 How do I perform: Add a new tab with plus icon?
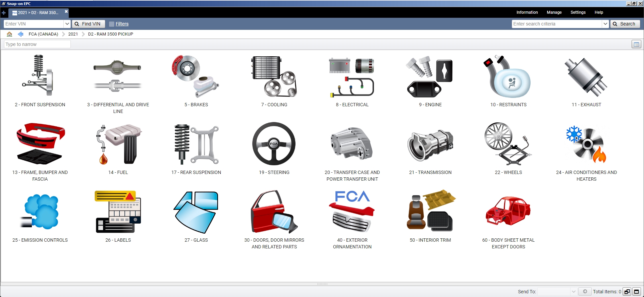(4, 13)
